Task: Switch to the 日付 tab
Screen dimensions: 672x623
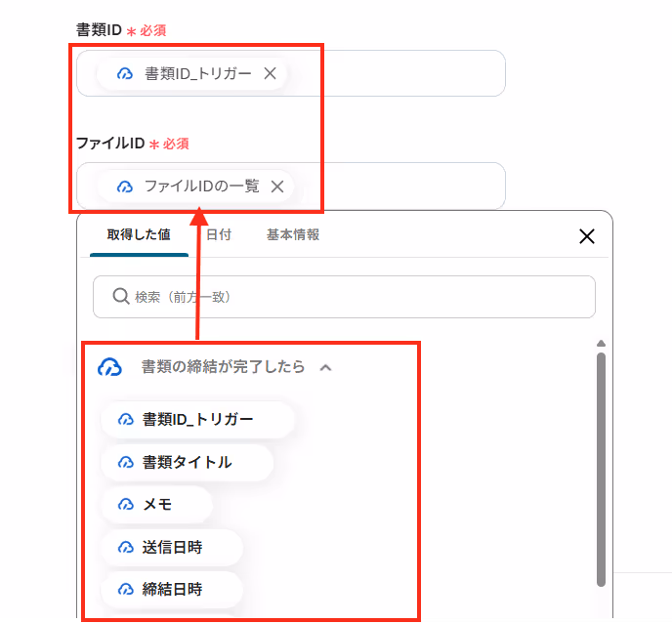Action: click(219, 234)
